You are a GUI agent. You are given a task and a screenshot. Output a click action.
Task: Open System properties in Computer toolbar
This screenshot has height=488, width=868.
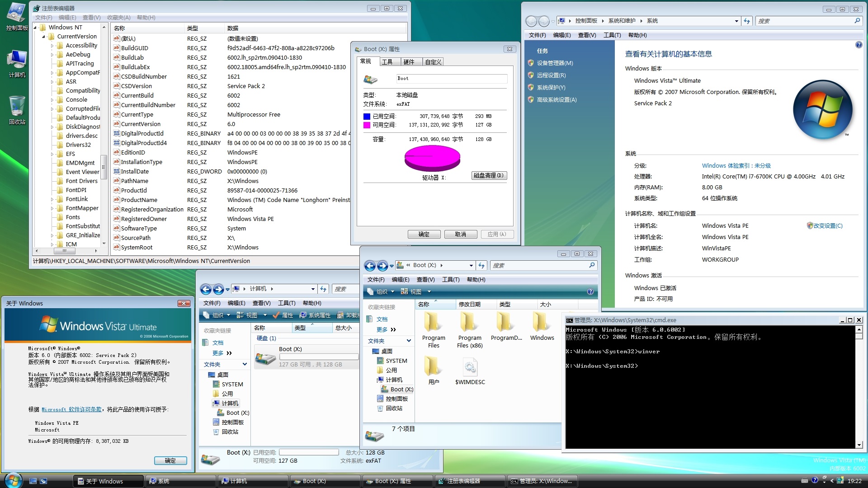(x=315, y=315)
